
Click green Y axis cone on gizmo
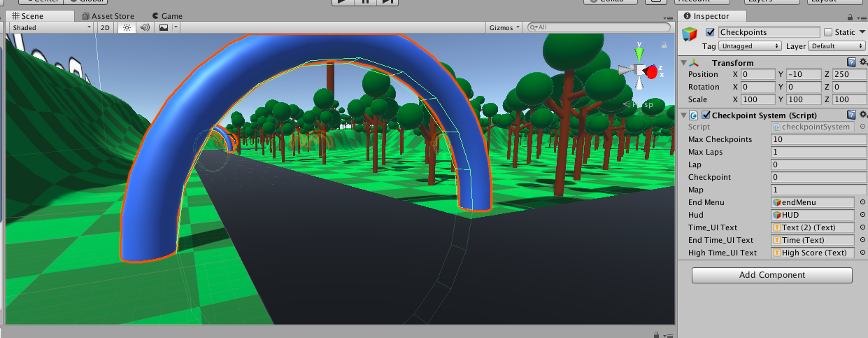click(x=639, y=53)
